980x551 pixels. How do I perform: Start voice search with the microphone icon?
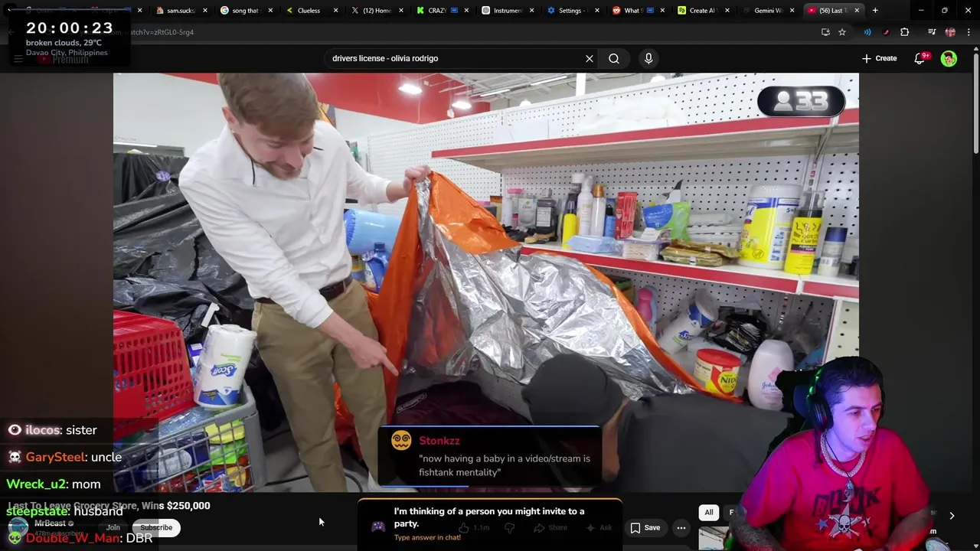tap(648, 58)
